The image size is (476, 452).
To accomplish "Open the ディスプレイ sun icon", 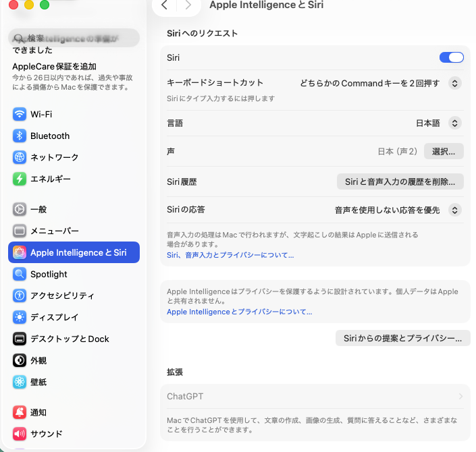I will [20, 317].
